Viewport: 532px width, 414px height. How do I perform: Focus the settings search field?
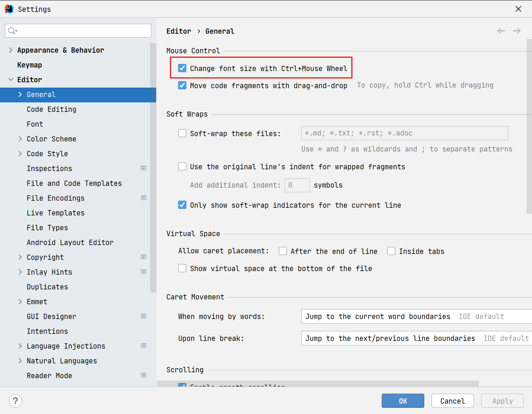click(78, 31)
